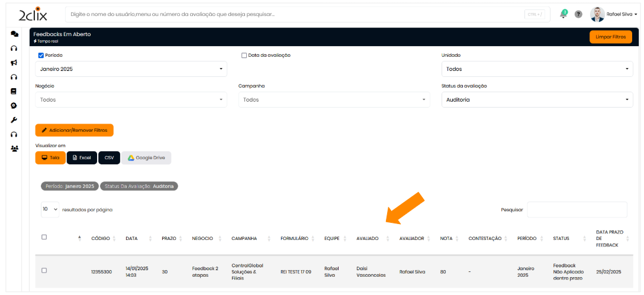Image resolution: width=644 pixels, height=295 pixels.
Task: Open the chat bubbles sidebar icon
Action: [14, 34]
